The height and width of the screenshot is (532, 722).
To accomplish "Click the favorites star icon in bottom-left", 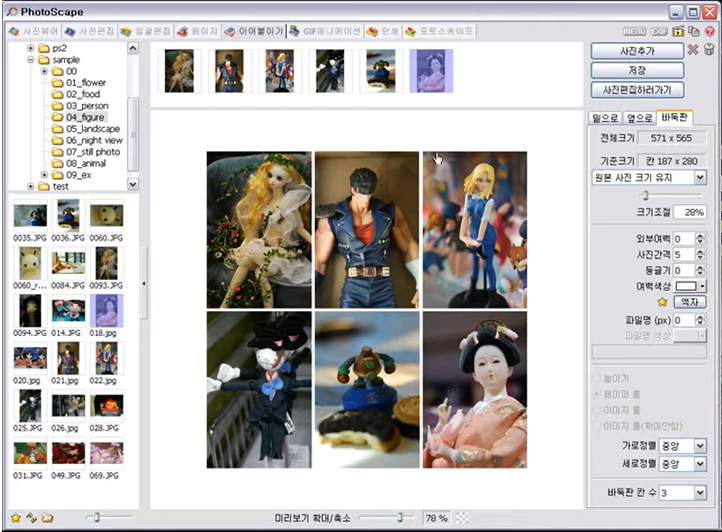I will tap(16, 518).
